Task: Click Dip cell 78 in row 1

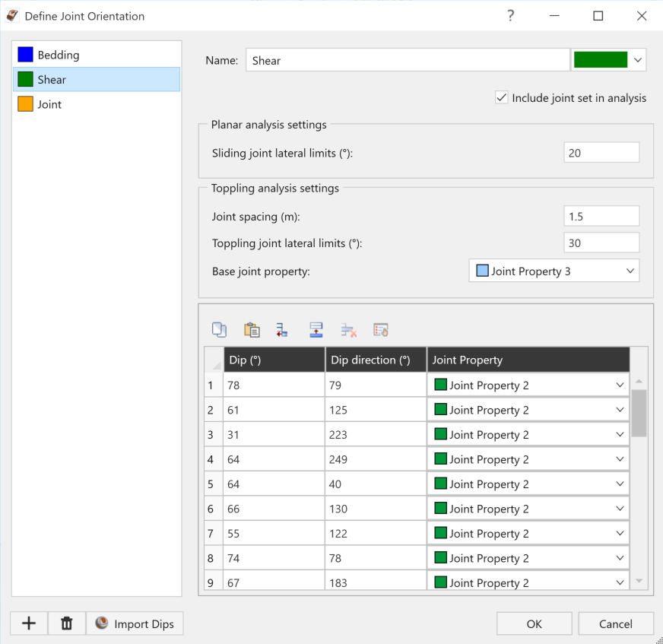Action: pyautogui.click(x=274, y=385)
